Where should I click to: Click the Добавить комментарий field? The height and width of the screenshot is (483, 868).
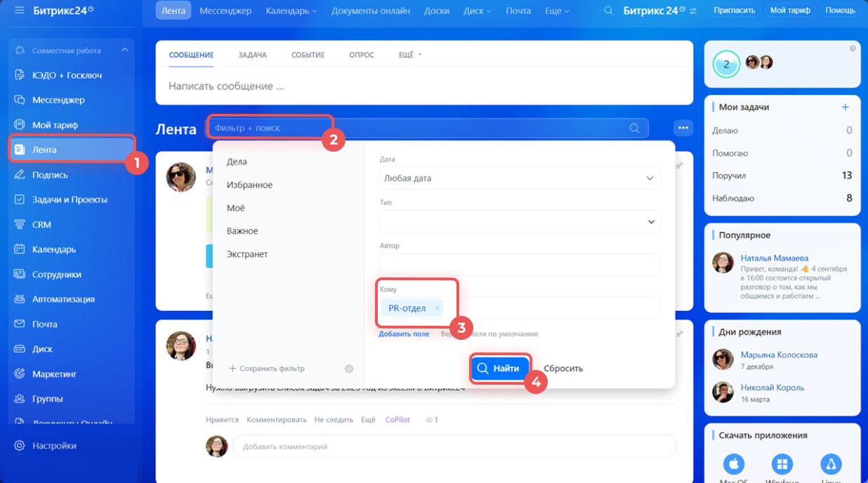coord(454,446)
